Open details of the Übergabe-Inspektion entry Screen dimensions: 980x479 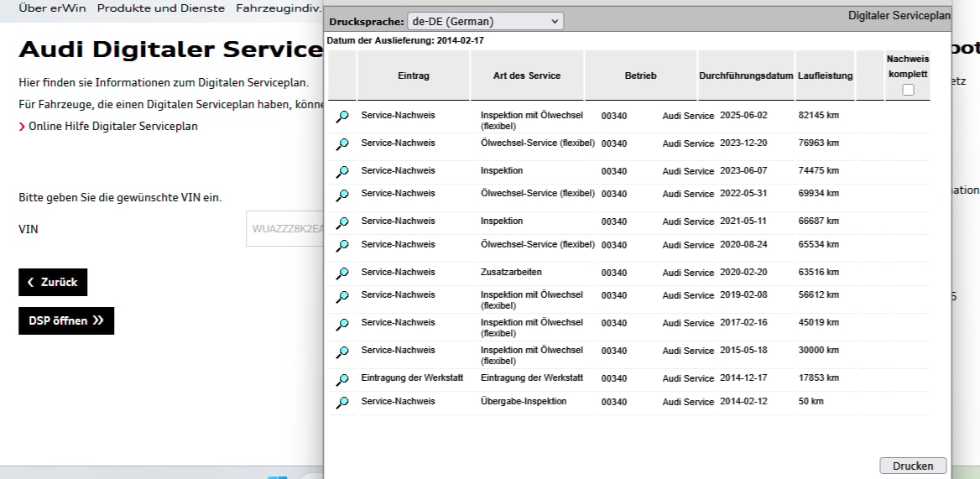pyautogui.click(x=341, y=402)
